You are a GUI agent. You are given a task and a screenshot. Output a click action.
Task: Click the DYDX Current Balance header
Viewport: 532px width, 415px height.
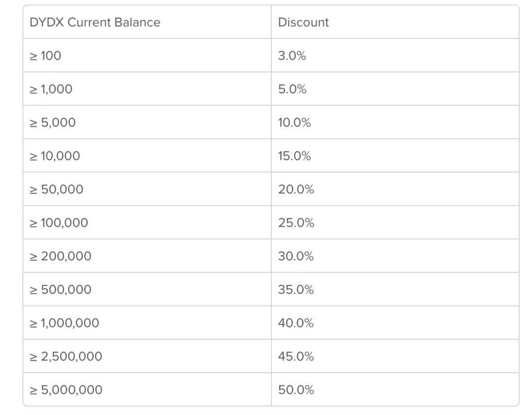click(x=95, y=22)
